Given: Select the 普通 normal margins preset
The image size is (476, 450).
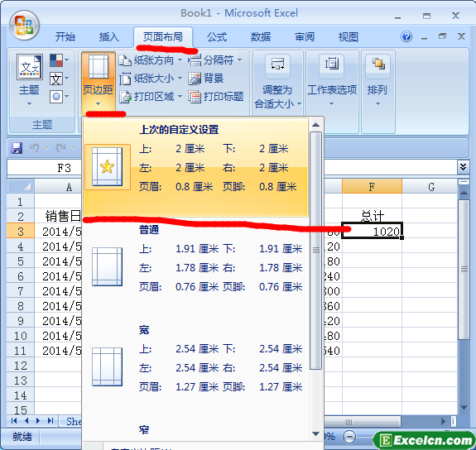Looking at the screenshot, I should coord(196,267).
